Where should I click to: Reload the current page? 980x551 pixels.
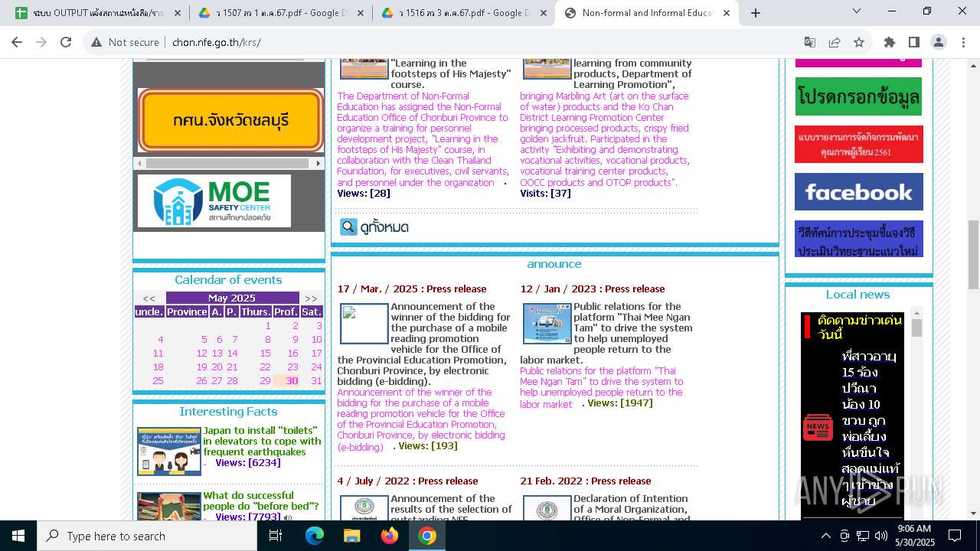66,42
